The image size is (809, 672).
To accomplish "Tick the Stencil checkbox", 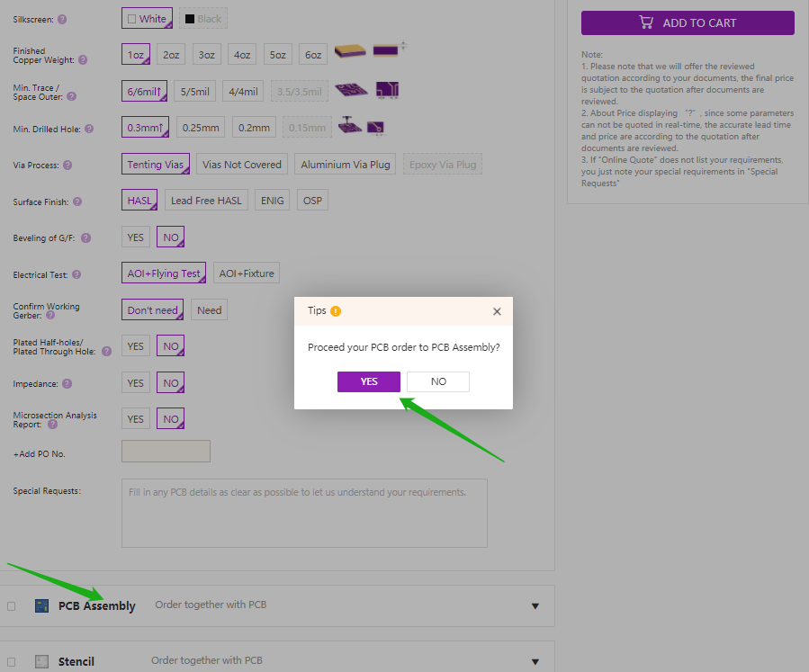I will coord(12,661).
